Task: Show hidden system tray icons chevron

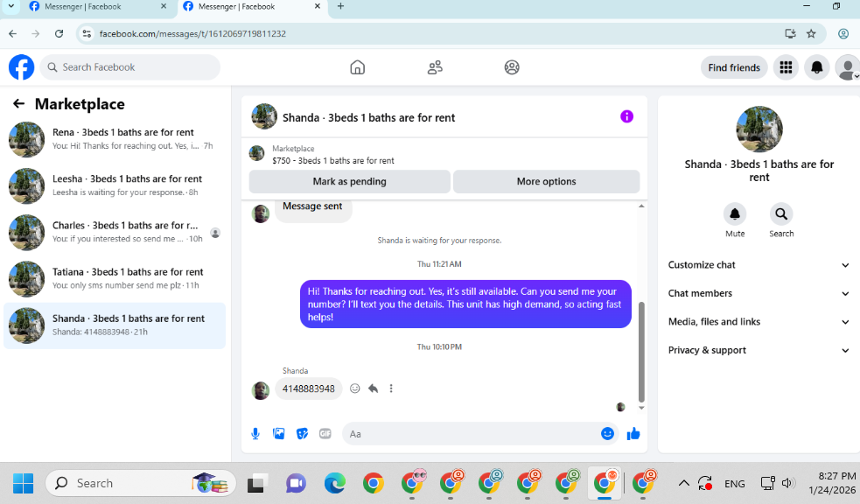Action: tap(683, 483)
